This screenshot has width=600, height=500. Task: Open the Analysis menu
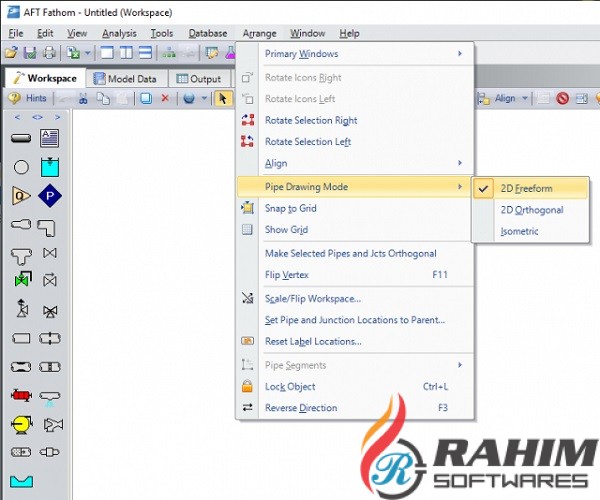pyautogui.click(x=119, y=33)
